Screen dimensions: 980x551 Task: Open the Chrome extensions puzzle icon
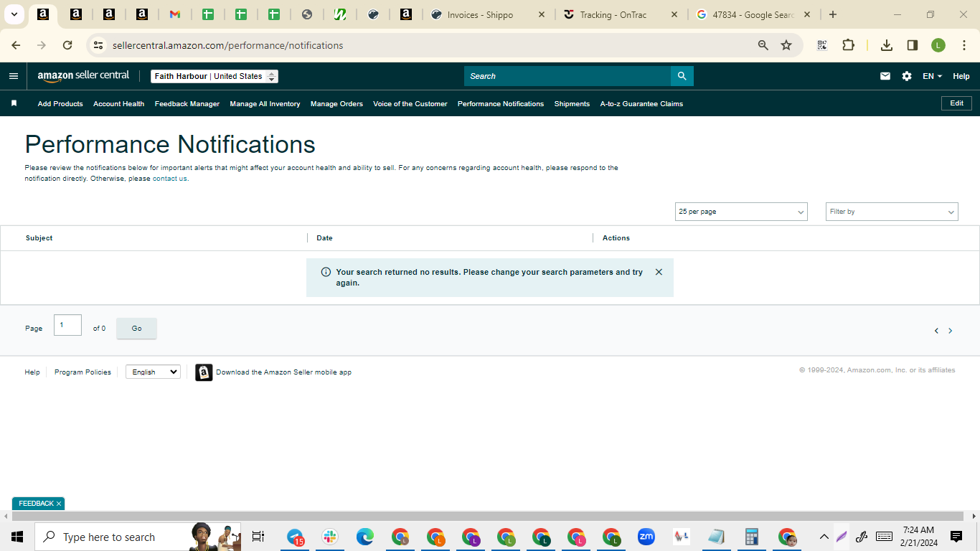pyautogui.click(x=848, y=45)
